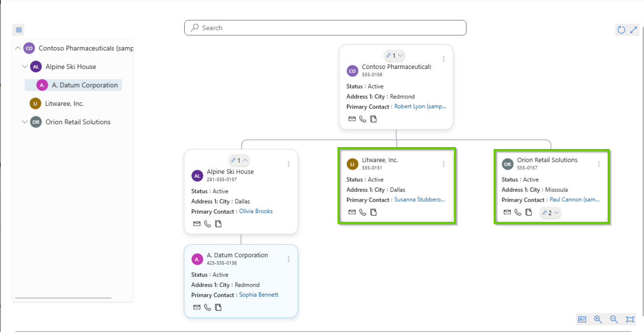644x332 pixels.
Task: Click the refresh icon at top right
Action: click(621, 30)
